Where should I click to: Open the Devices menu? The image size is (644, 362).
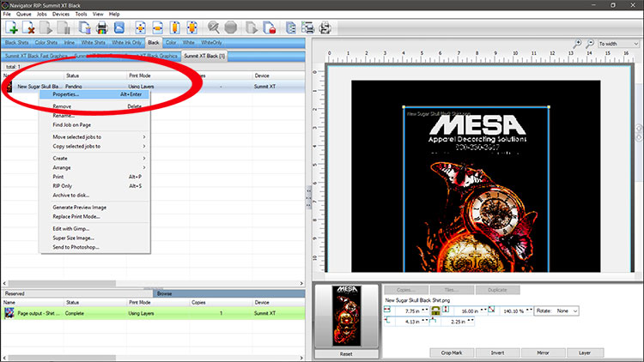[x=61, y=14]
